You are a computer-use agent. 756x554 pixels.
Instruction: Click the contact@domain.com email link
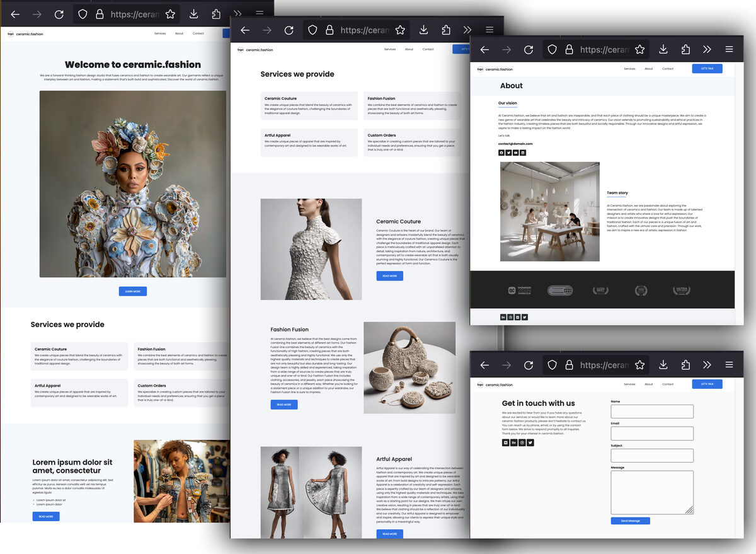pyautogui.click(x=515, y=144)
